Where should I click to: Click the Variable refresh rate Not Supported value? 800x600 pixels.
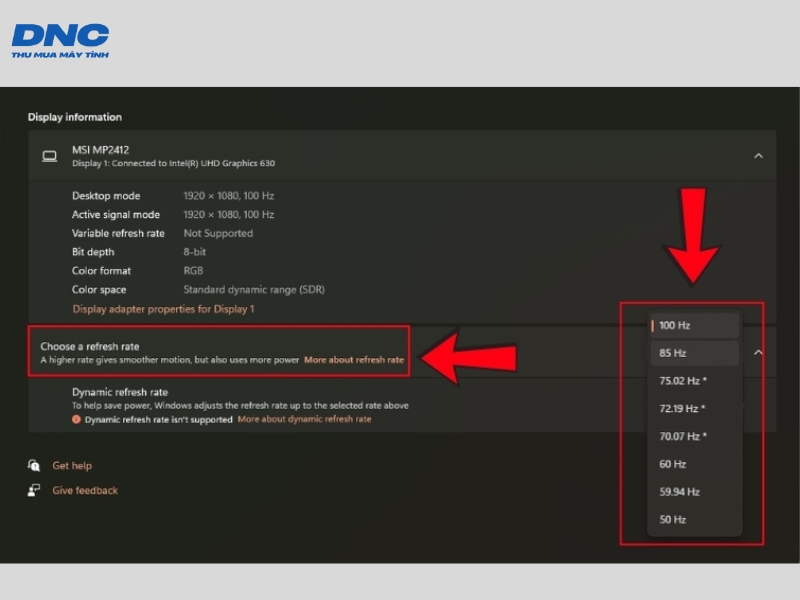(x=218, y=233)
